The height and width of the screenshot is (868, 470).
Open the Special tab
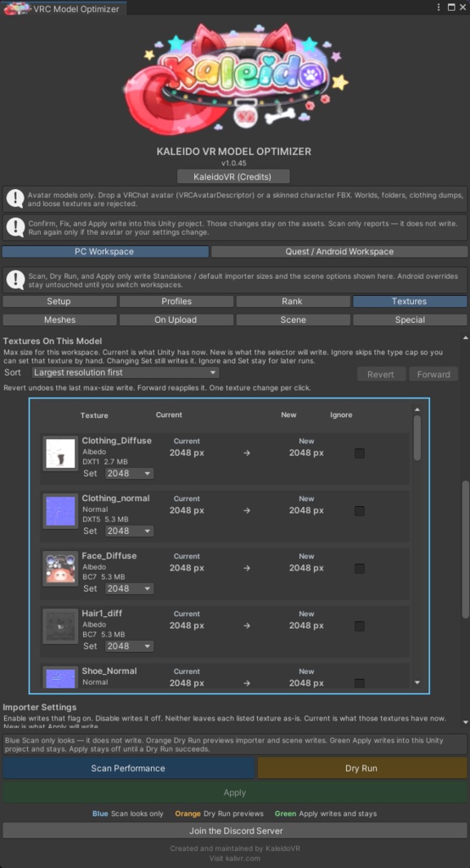pos(410,320)
